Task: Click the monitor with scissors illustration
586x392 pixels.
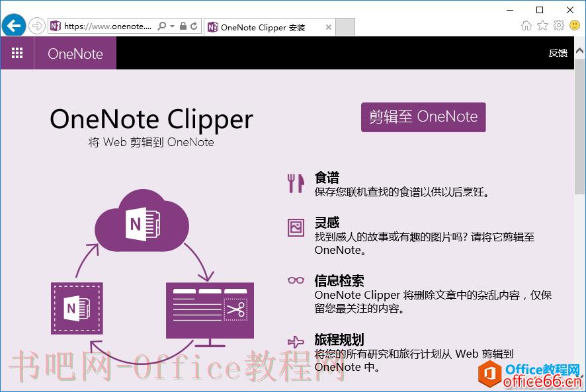Action: tap(210, 314)
